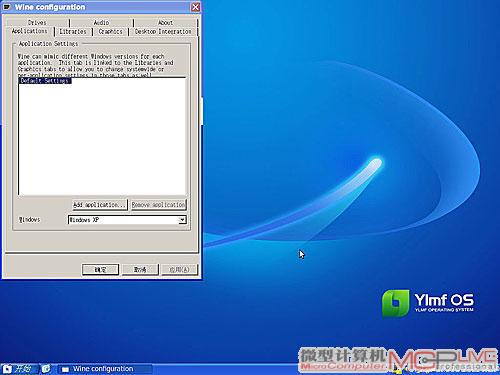Viewport: 500px width, 375px height.
Task: Click the Windows XP combo box field
Action: click(127, 220)
